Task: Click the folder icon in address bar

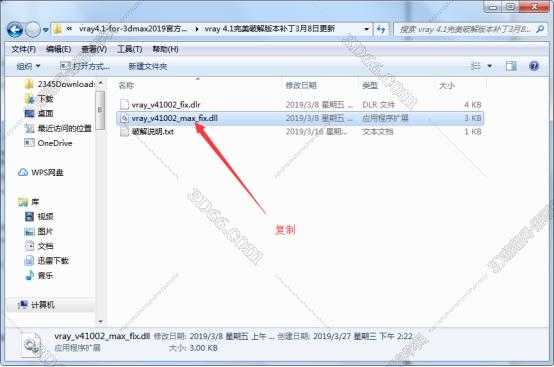Action: click(57, 29)
